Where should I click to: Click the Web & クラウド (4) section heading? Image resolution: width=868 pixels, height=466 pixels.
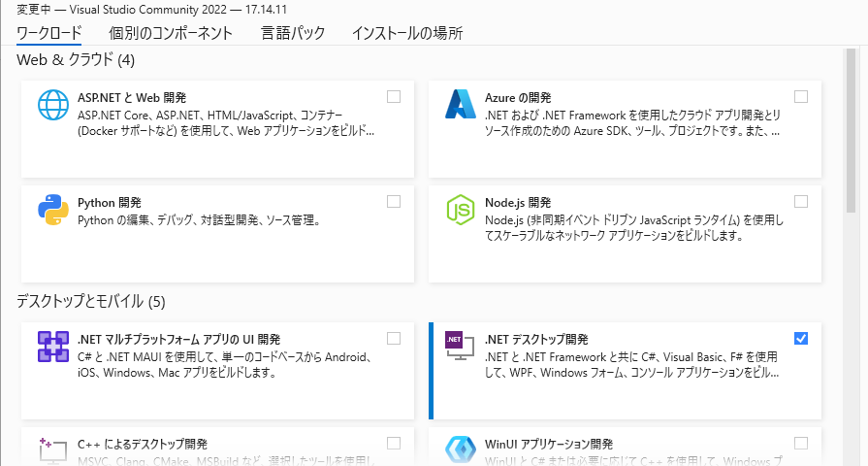tap(76, 60)
